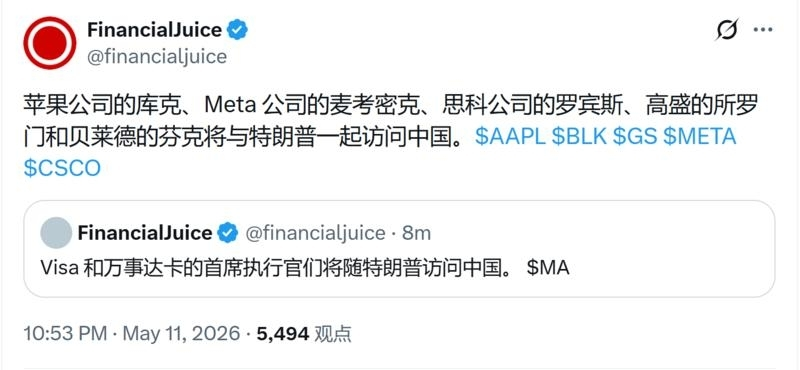Click the FinancialJuice name in the quoted tweet

pyautogui.click(x=145, y=233)
